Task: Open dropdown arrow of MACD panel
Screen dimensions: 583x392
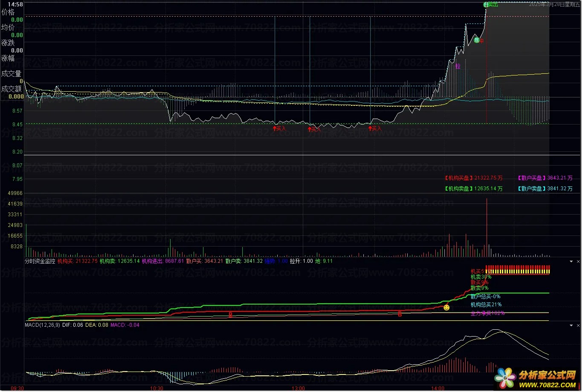Action: click(571, 325)
